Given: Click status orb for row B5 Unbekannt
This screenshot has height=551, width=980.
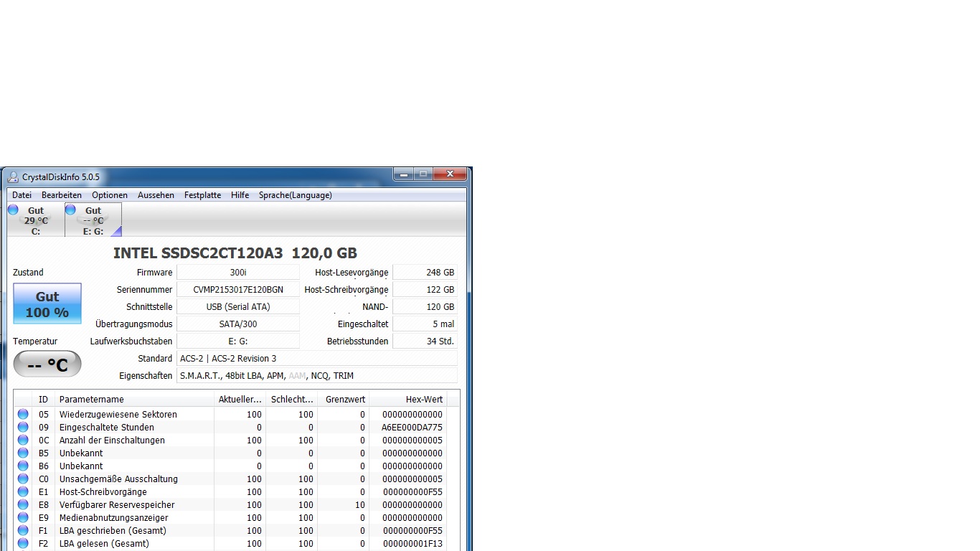Looking at the screenshot, I should pyautogui.click(x=23, y=453).
